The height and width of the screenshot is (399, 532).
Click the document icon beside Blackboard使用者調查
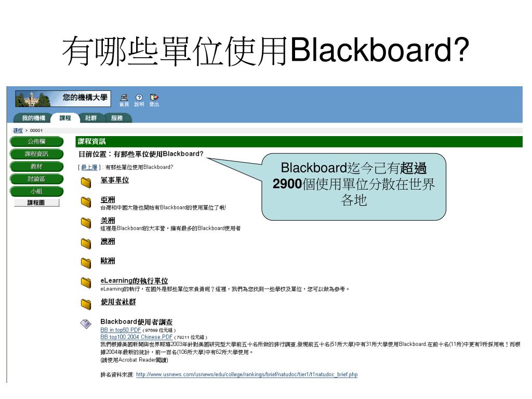pyautogui.click(x=86, y=324)
